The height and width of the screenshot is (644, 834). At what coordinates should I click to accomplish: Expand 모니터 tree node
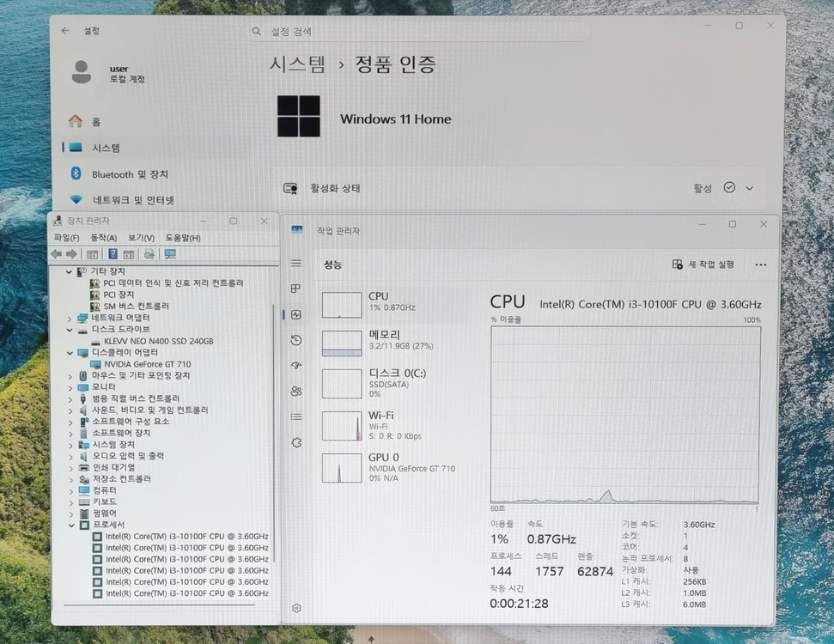point(70,387)
